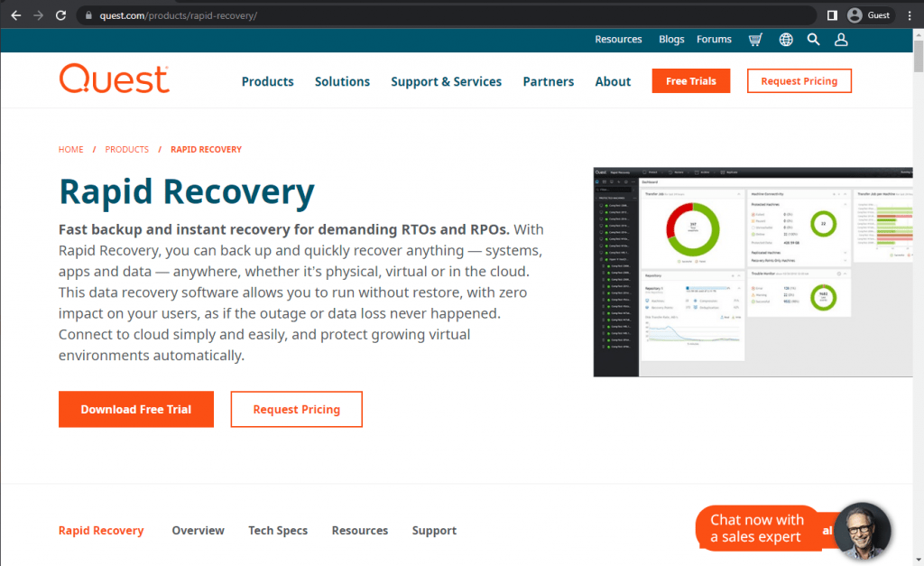View site security lock info
The width and height of the screenshot is (924, 566).
point(88,15)
